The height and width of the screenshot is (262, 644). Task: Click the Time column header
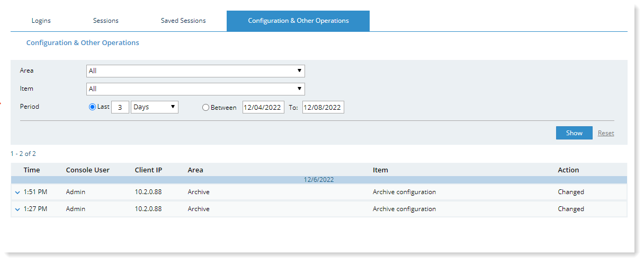pos(32,170)
